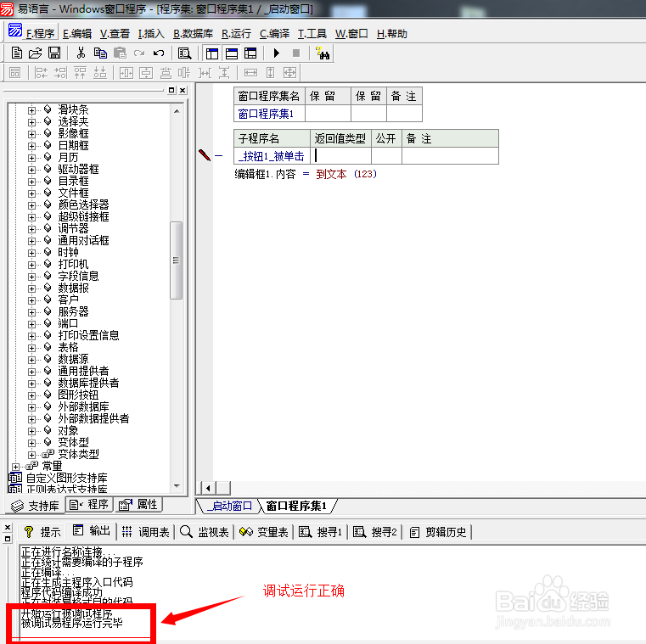This screenshot has height=644, width=646.
Task: Select the 时钟 item in the tree
Action: tap(68, 252)
